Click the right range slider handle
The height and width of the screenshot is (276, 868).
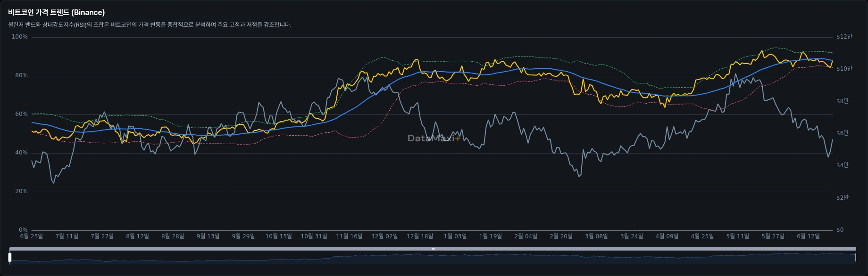point(855,257)
